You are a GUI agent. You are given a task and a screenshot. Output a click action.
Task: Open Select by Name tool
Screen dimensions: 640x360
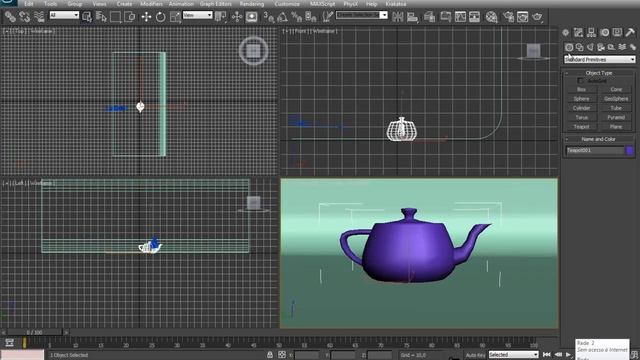(x=101, y=17)
